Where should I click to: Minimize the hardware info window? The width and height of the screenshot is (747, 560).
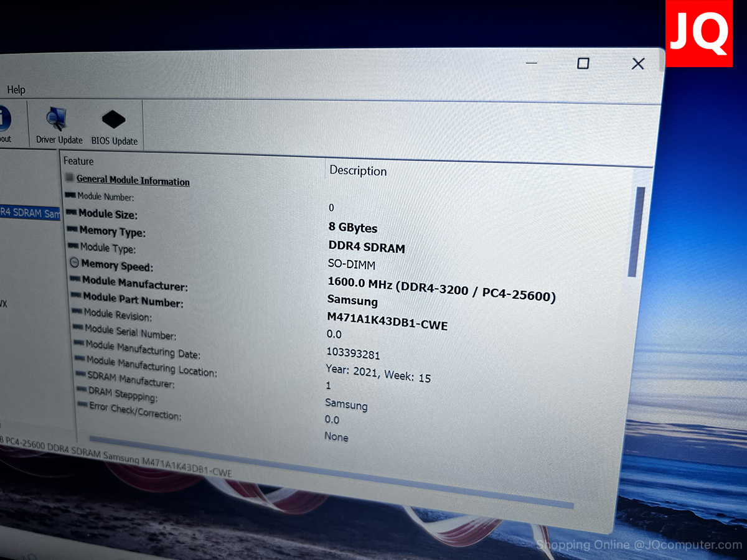tap(531, 63)
